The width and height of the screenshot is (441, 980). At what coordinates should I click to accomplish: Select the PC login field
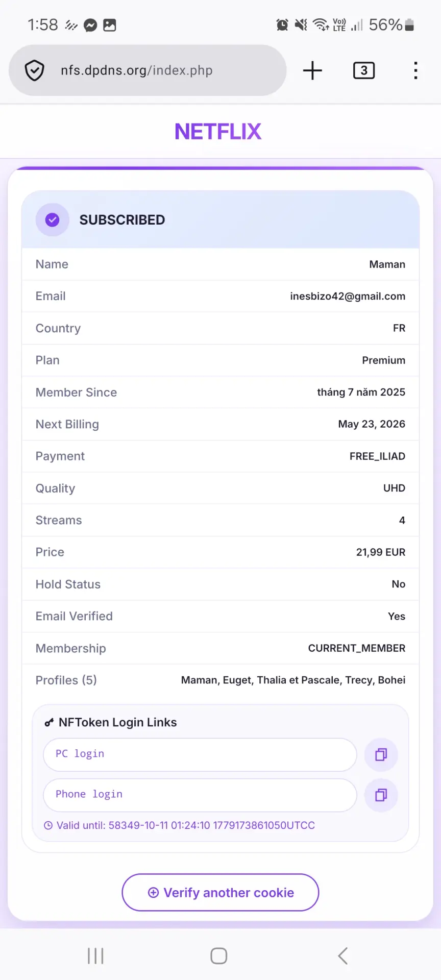(200, 754)
